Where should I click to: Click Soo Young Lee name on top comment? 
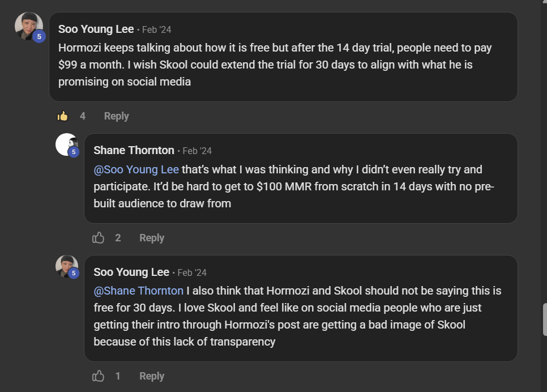click(x=96, y=29)
